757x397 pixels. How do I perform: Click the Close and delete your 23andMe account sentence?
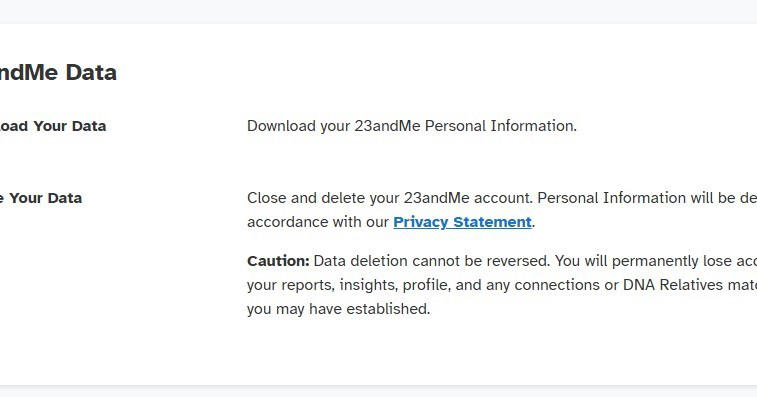point(390,198)
